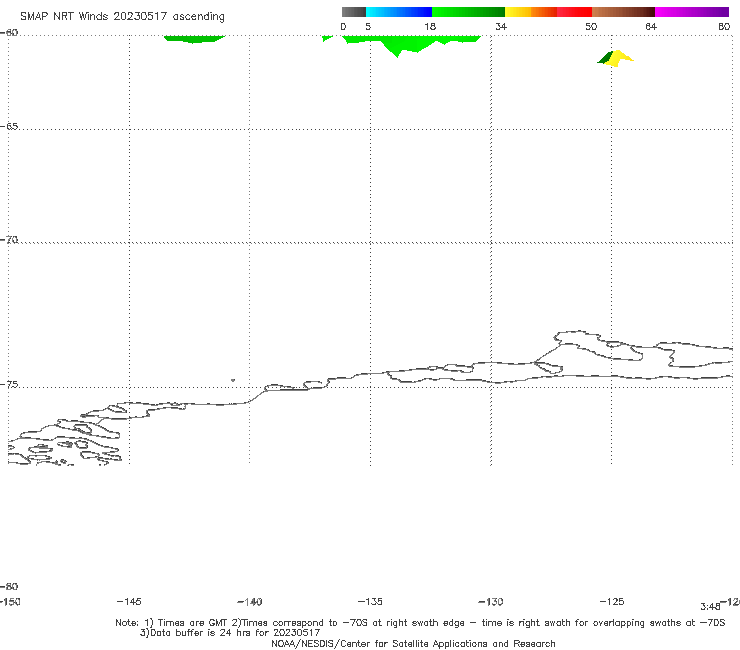Select the blue segment of the wind color bar

pyautogui.click(x=399, y=12)
